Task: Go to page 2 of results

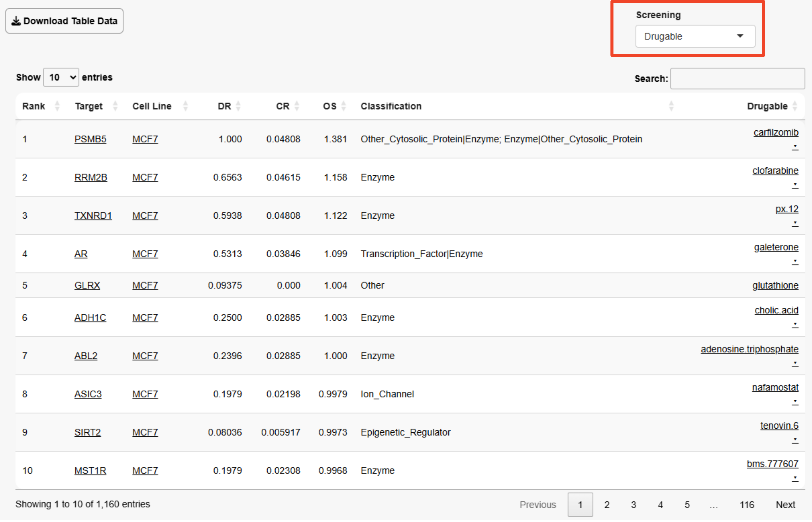Action: click(x=607, y=505)
